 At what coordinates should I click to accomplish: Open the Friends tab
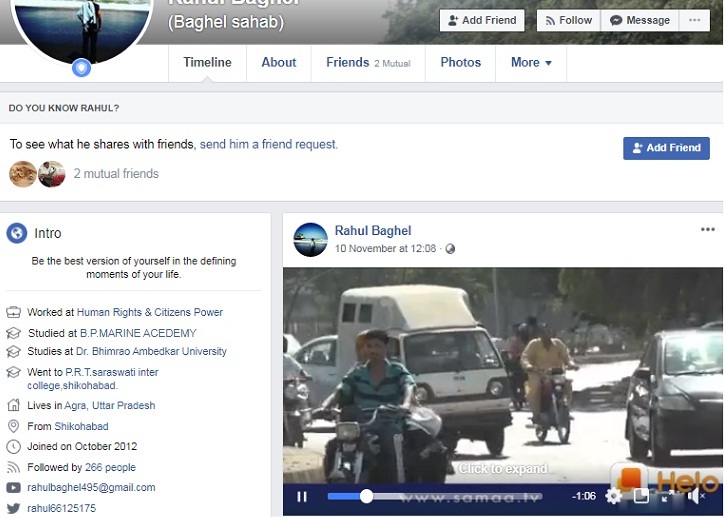click(x=368, y=62)
